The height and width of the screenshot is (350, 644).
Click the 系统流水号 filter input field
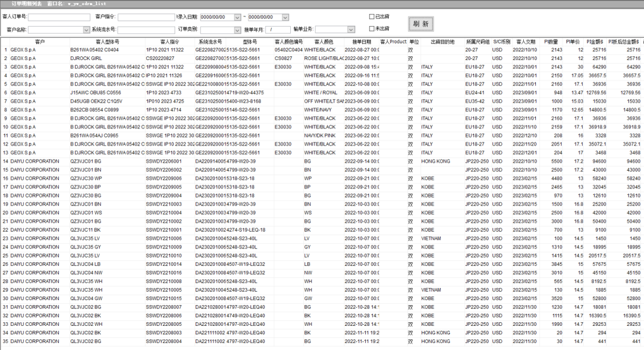(146, 30)
